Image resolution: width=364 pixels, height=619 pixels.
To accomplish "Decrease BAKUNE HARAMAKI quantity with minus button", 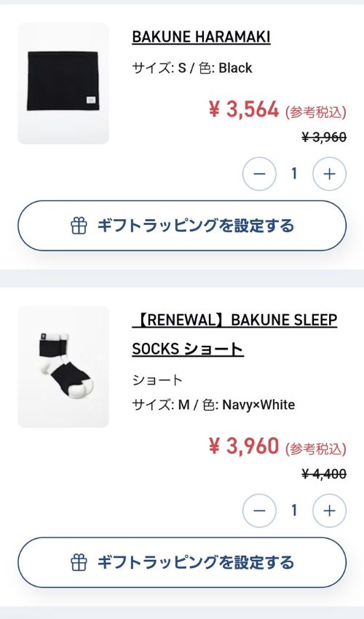I will [259, 174].
